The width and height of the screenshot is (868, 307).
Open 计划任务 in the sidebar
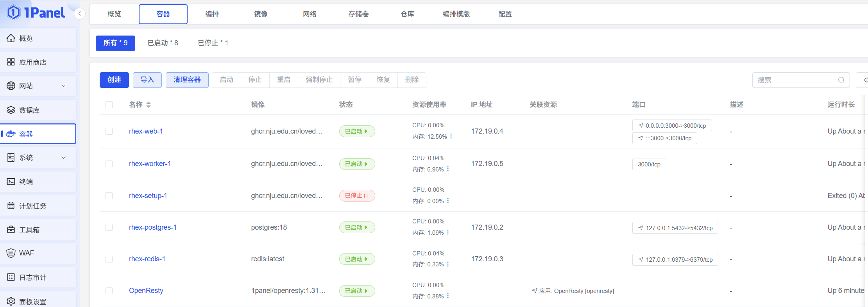[38, 206]
